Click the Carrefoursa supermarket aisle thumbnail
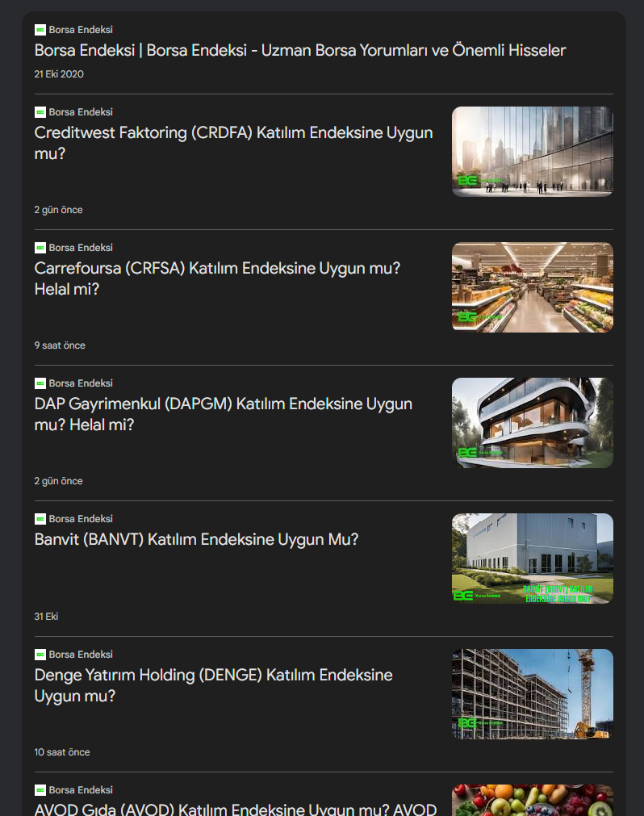Image resolution: width=644 pixels, height=816 pixels. pyautogui.click(x=532, y=287)
